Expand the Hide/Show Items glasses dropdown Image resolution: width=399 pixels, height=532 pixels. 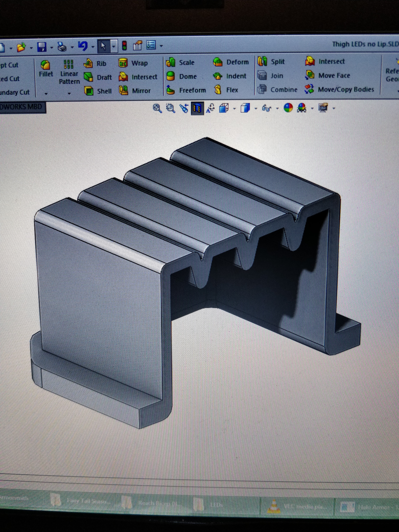coord(277,109)
